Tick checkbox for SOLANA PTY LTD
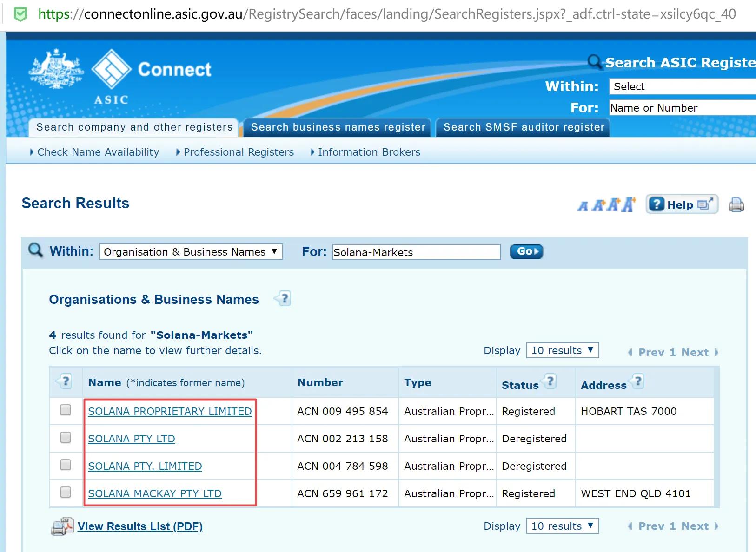 coord(66,438)
